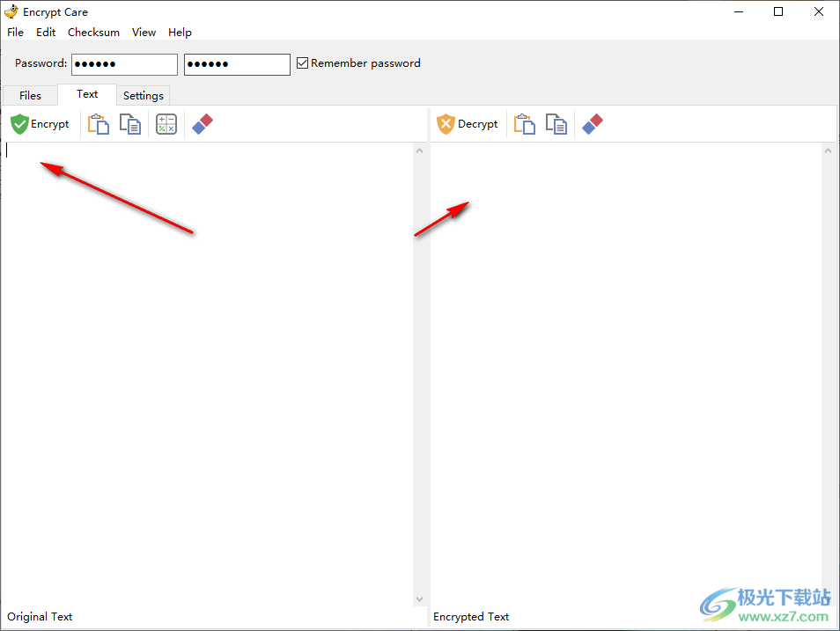Click the Password: label
Screen dimensions: 840x631
coord(41,63)
